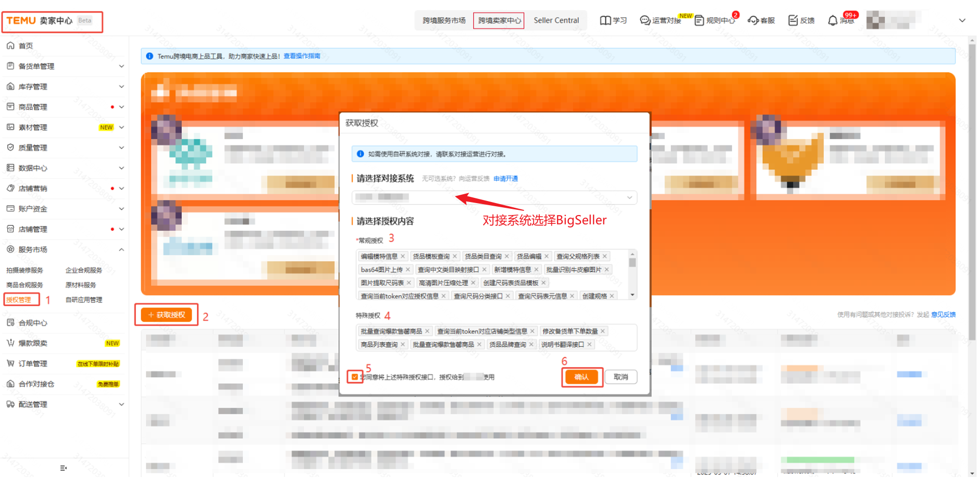The height and width of the screenshot is (478, 980).
Task: Click the 素材管理 image icon
Action: tap(10, 127)
